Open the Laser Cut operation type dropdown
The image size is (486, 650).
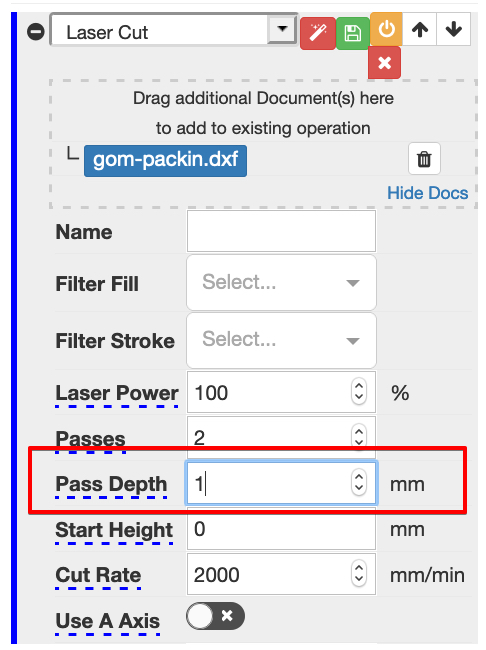coord(173,30)
